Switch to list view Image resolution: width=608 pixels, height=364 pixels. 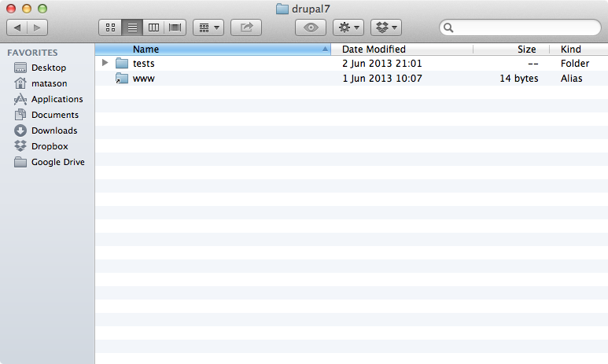point(132,28)
